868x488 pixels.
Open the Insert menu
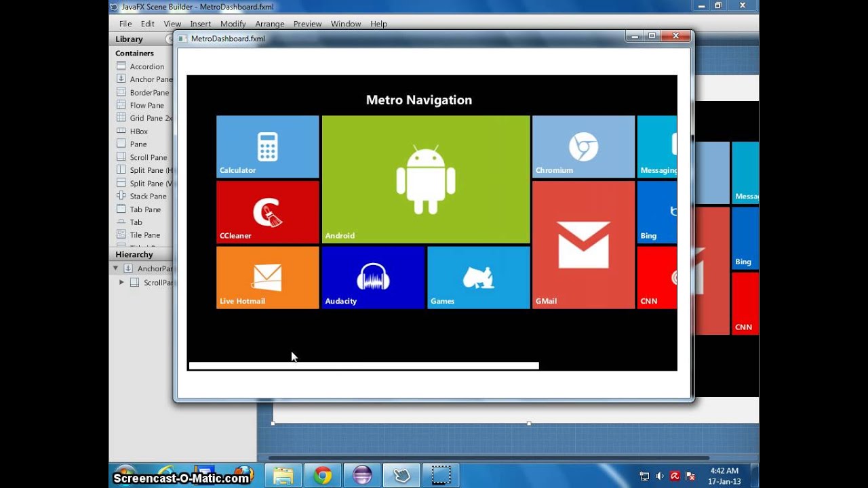coord(201,24)
